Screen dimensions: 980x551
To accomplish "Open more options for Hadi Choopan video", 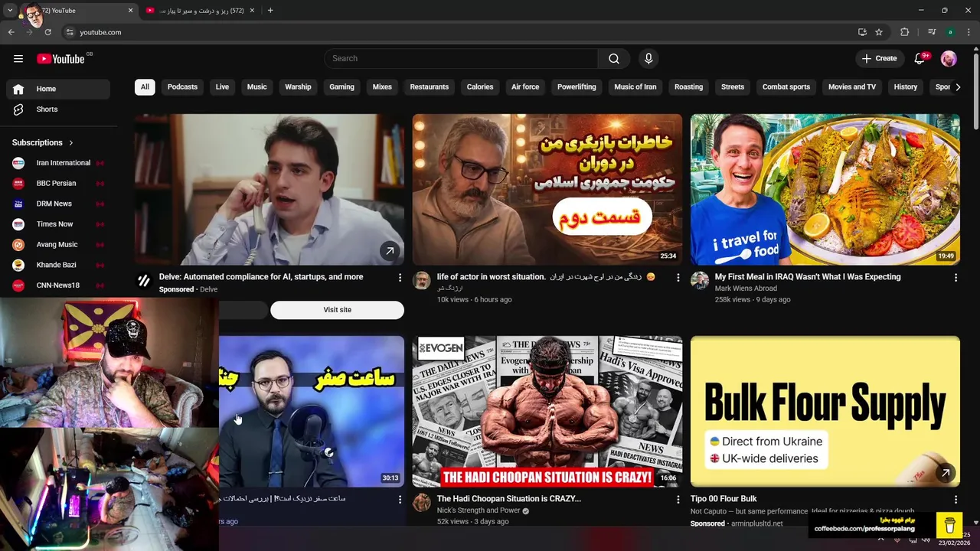I will click(x=678, y=500).
